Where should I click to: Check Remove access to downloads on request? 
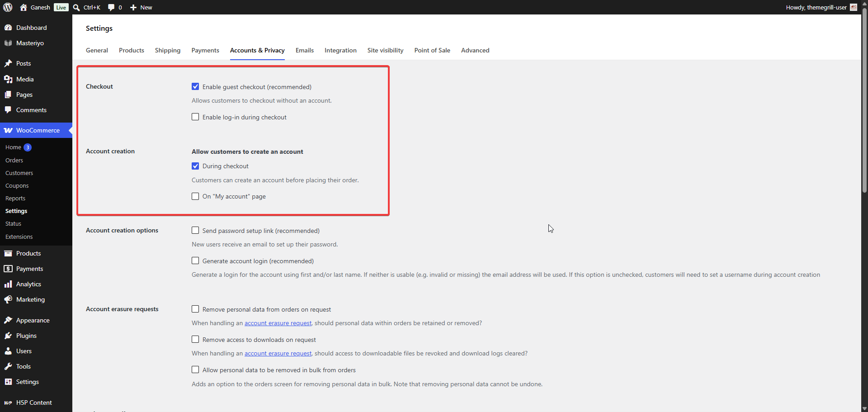[x=195, y=339]
